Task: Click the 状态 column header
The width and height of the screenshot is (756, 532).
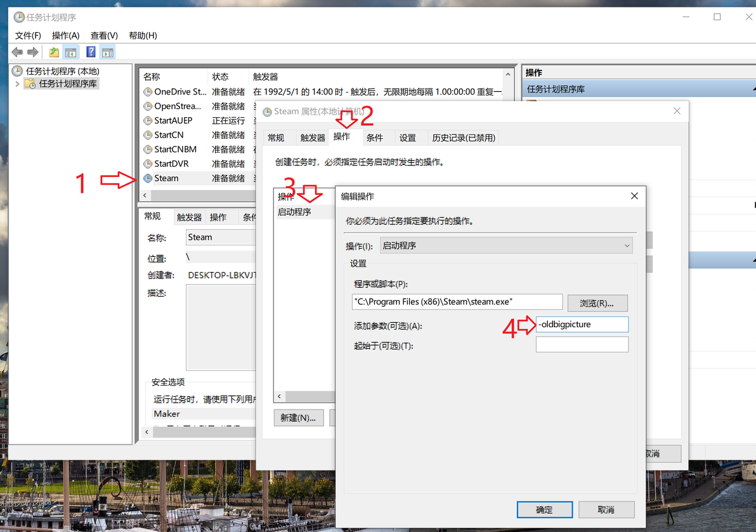Action: tap(228, 77)
